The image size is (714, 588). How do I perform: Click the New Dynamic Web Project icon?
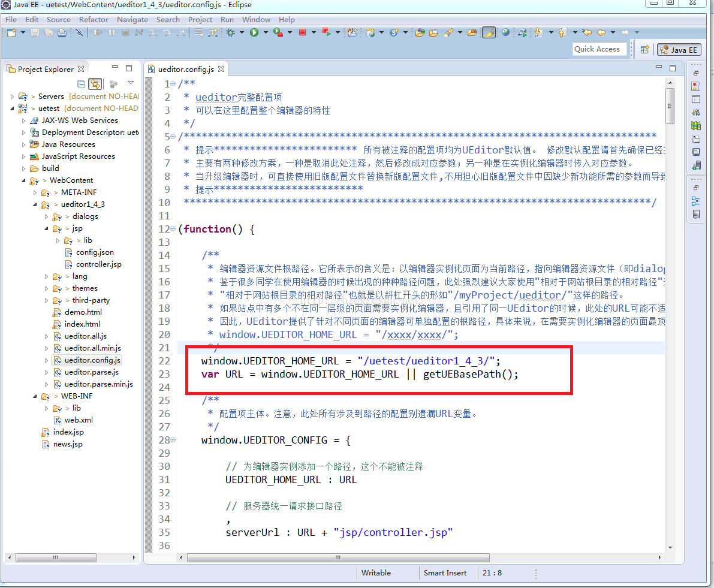tap(370, 32)
